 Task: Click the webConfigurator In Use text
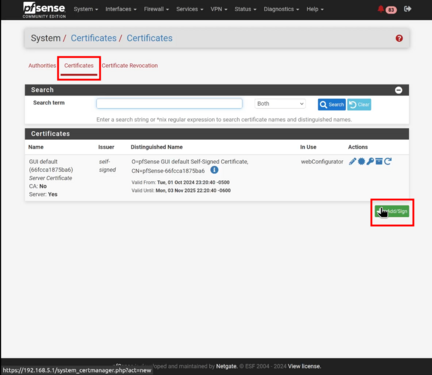(x=322, y=162)
